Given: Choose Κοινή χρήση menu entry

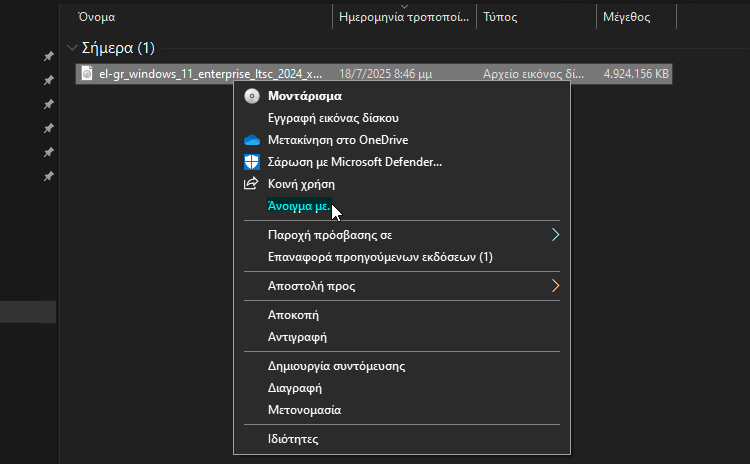Looking at the screenshot, I should click(301, 184).
